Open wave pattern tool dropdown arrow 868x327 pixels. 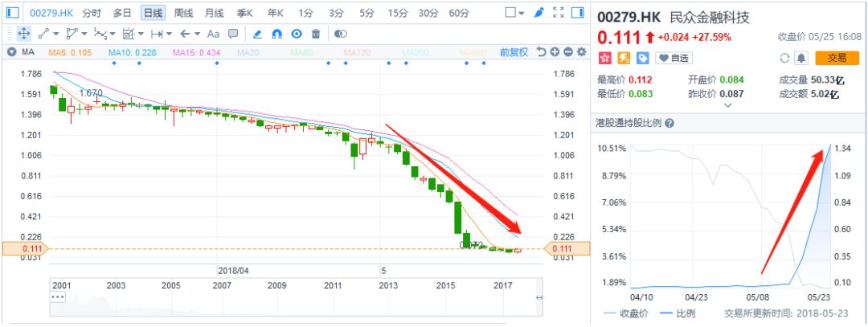(x=113, y=35)
